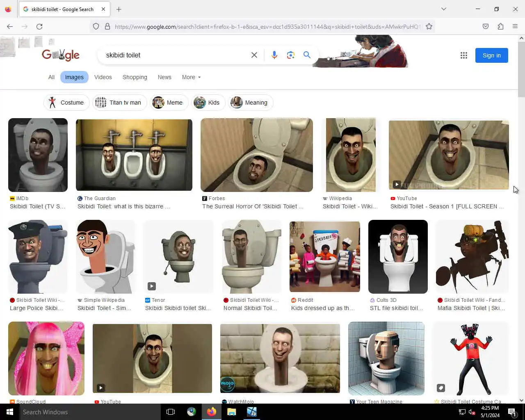Filter images by Kids chip
The image size is (525, 420).
tap(208, 103)
